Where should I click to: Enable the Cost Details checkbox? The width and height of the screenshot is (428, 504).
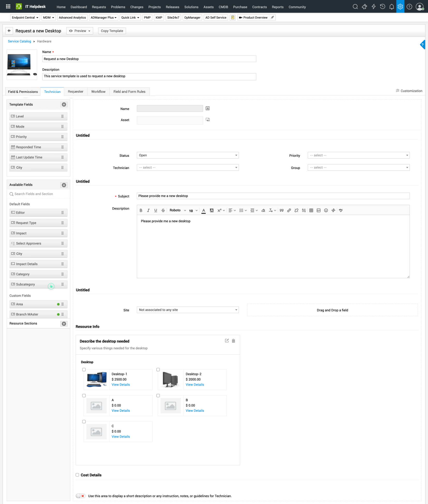77,475
